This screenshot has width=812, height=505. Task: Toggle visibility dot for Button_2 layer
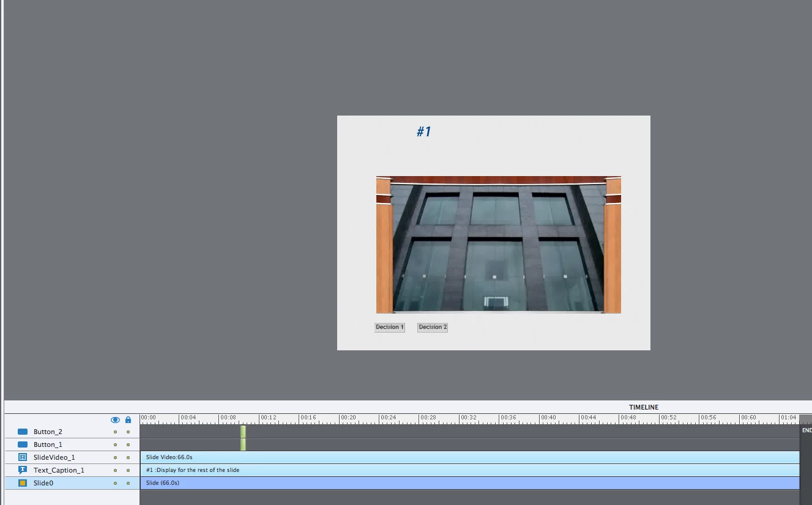click(115, 432)
